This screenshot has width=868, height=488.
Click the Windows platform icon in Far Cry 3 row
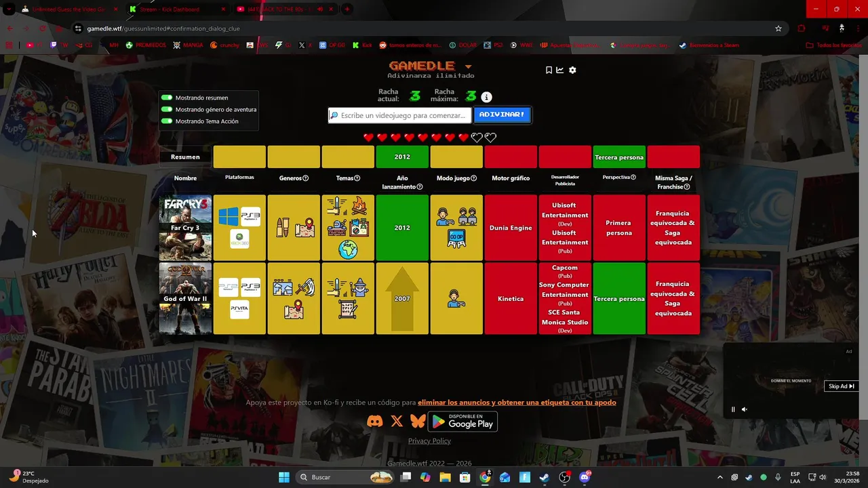(x=229, y=217)
